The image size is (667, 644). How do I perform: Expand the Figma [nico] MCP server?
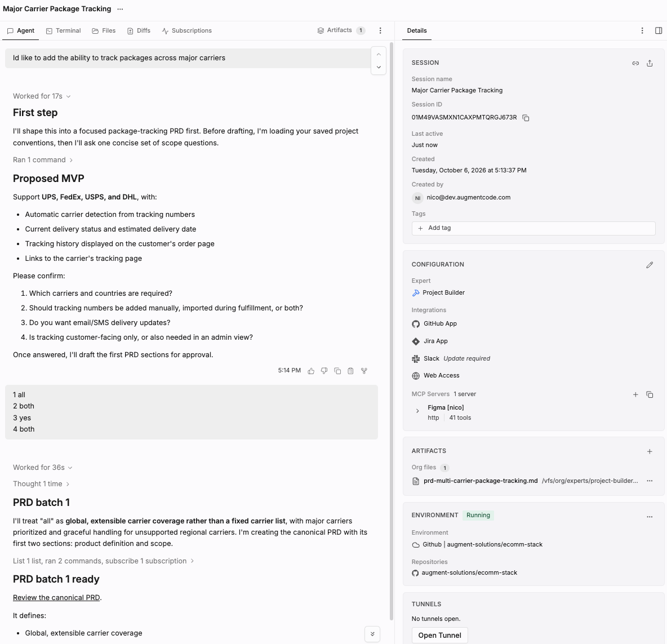(417, 411)
